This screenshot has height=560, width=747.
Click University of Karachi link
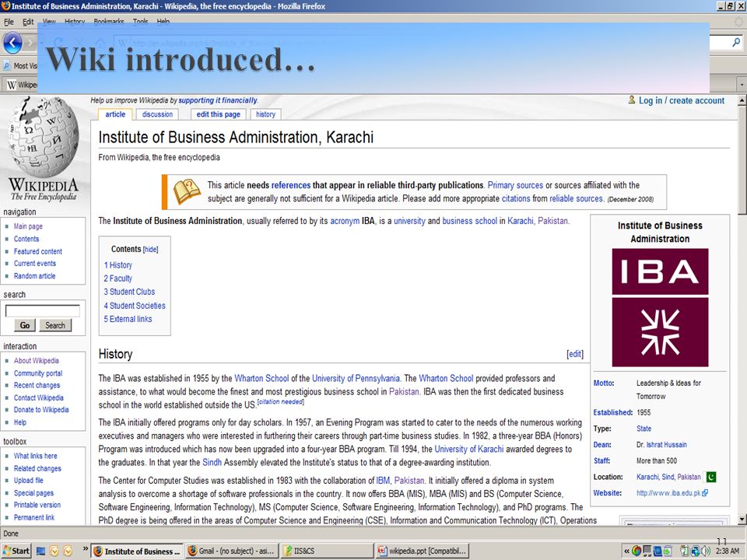click(468, 449)
